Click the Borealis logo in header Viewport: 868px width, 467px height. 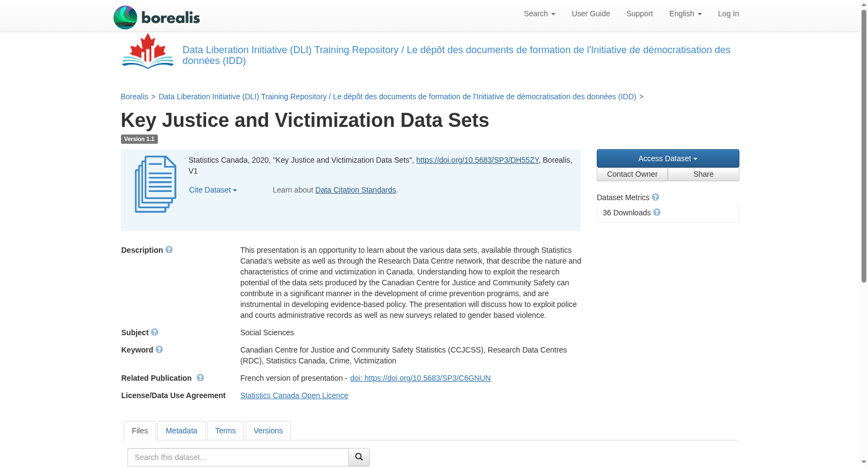click(x=157, y=17)
